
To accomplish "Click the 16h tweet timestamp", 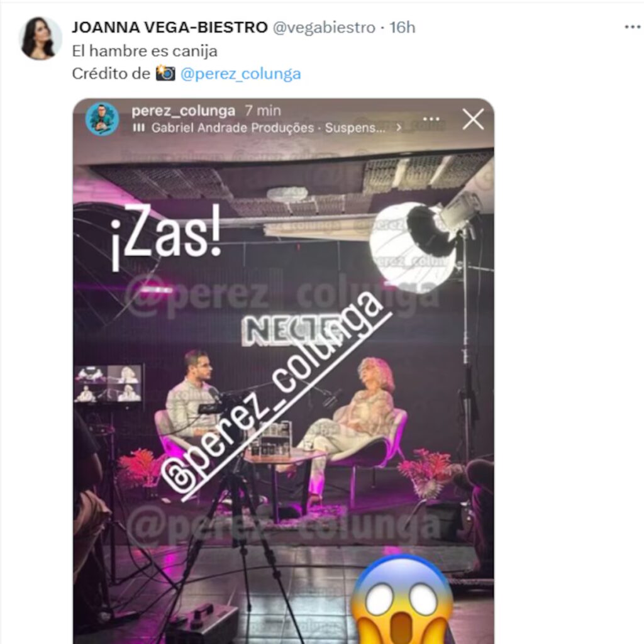I will click(x=402, y=28).
